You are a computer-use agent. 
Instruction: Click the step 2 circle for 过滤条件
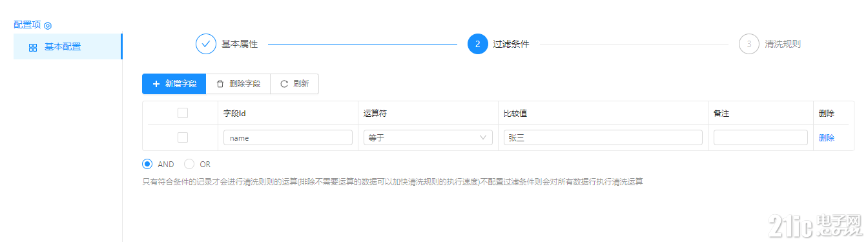click(x=477, y=45)
